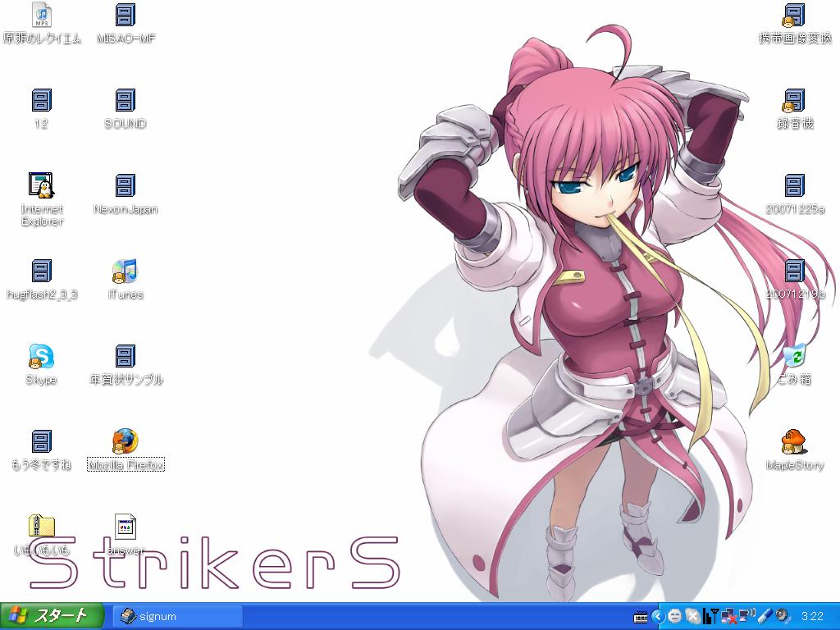Launch the Internet Explorer desktop shortcut
The width and height of the screenshot is (840, 630).
pyautogui.click(x=42, y=185)
